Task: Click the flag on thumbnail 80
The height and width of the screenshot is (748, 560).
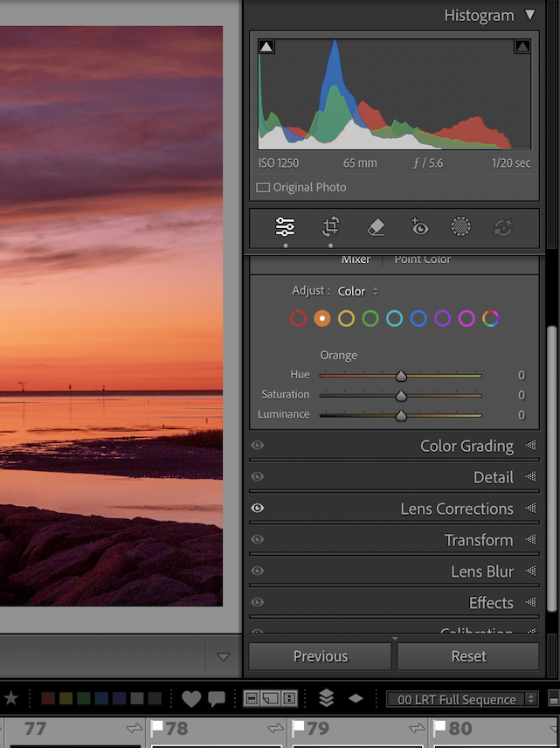Action: pos(439,728)
